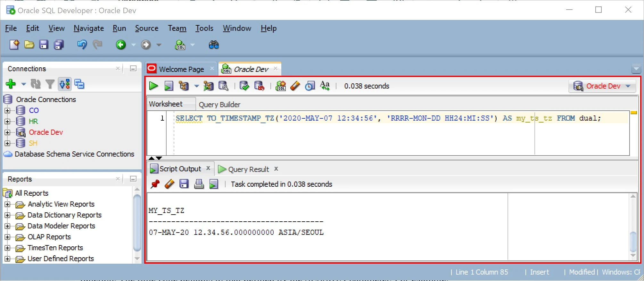Open the Navigate menu

pos(89,28)
